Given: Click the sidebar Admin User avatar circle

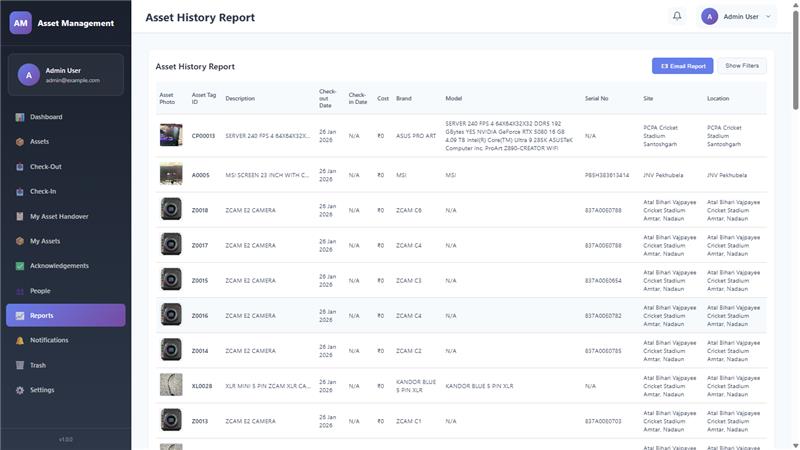Looking at the screenshot, I should [29, 75].
